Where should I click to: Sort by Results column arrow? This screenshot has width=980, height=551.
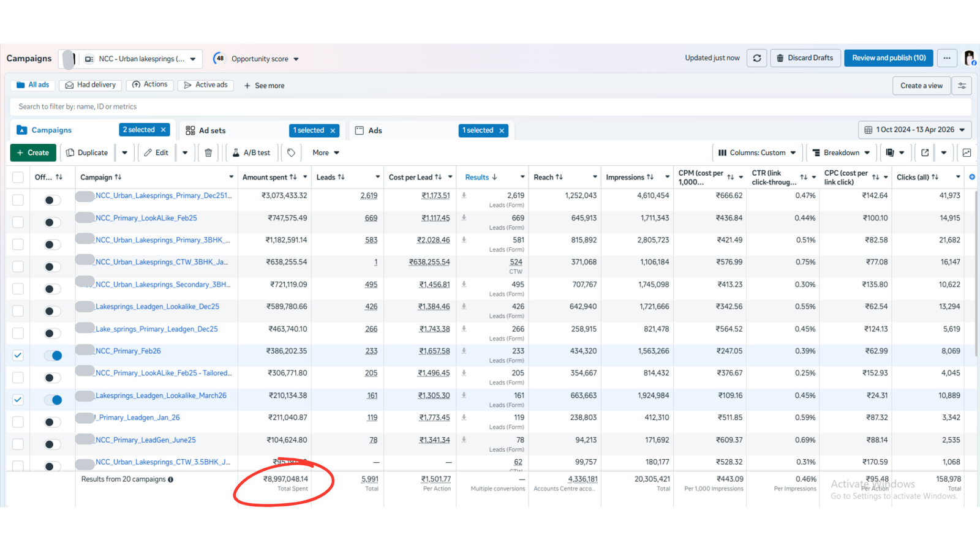tap(495, 177)
